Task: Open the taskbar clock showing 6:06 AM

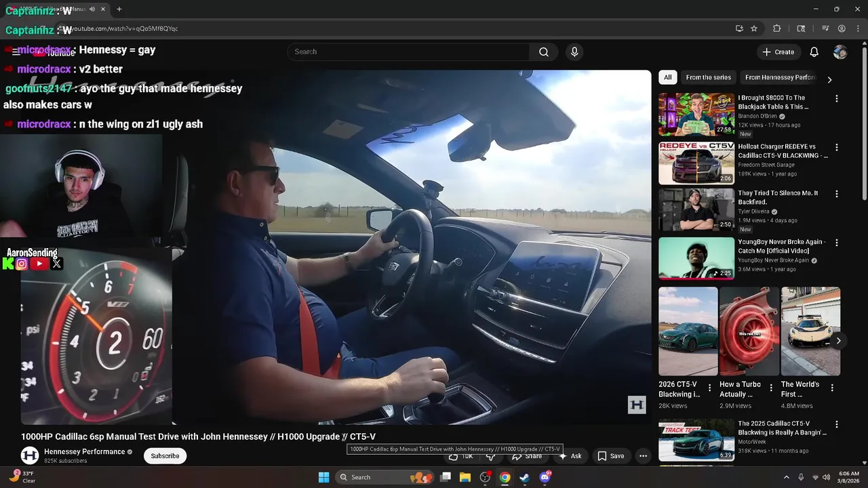Action: click(x=849, y=477)
